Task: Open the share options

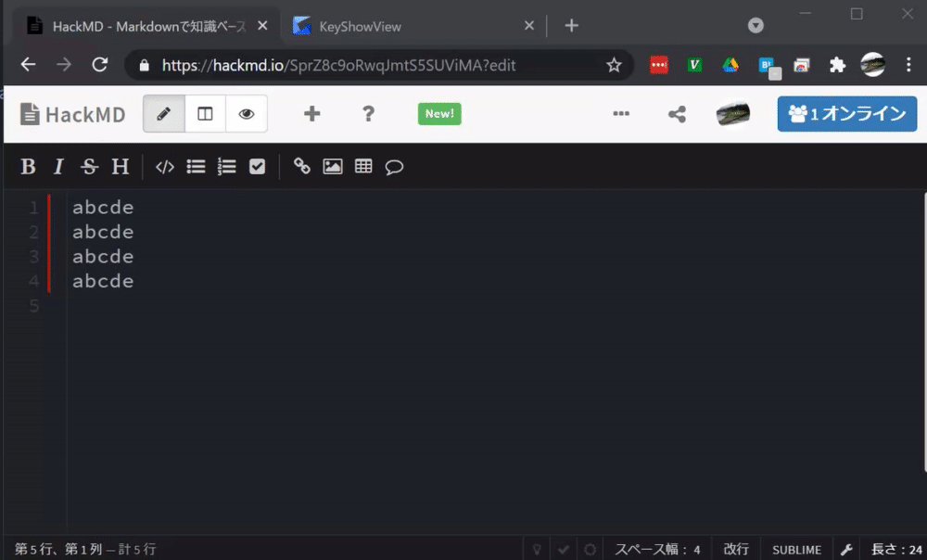Action: [x=676, y=113]
